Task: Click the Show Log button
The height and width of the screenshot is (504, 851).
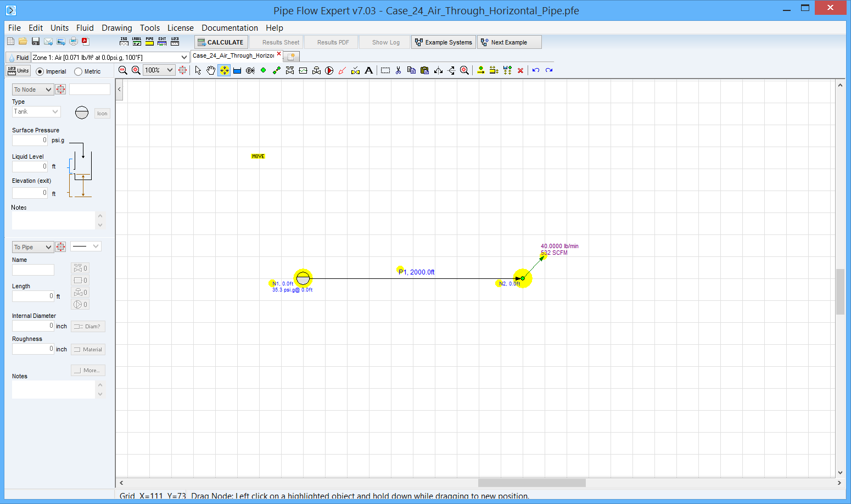Action: (x=385, y=42)
